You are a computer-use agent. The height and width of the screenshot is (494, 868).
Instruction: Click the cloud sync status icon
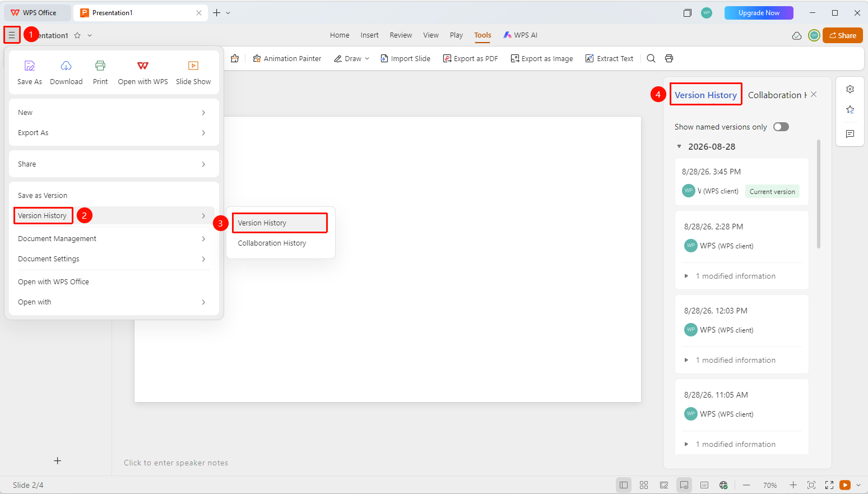coord(797,35)
